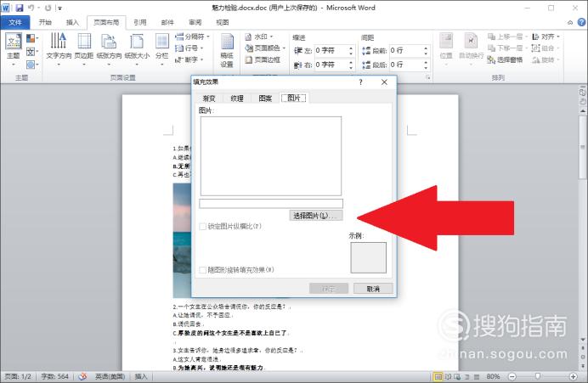
Task: Click spacing after spinner arrows
Action: [426, 65]
